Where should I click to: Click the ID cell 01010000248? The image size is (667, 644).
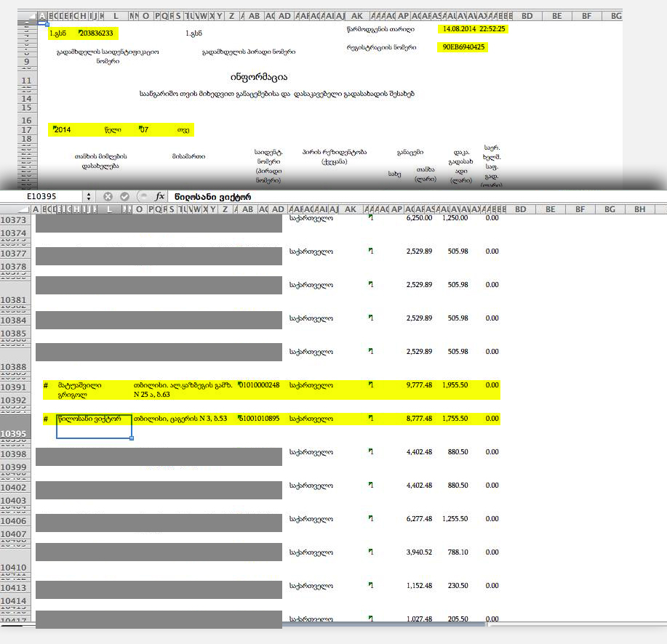[259, 385]
